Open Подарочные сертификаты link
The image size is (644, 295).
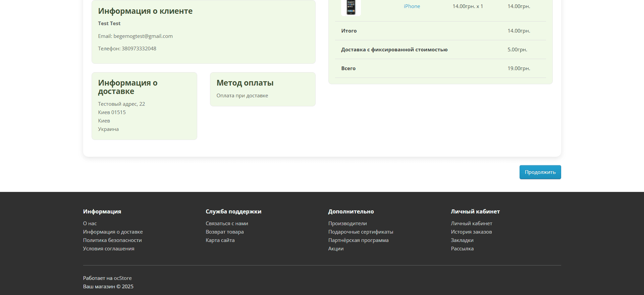coord(361,232)
